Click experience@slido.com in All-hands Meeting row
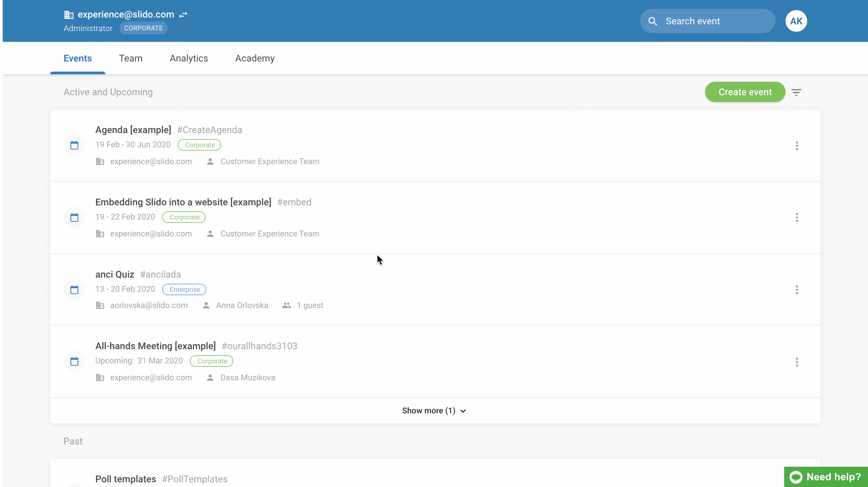This screenshot has height=487, width=868. (x=151, y=378)
